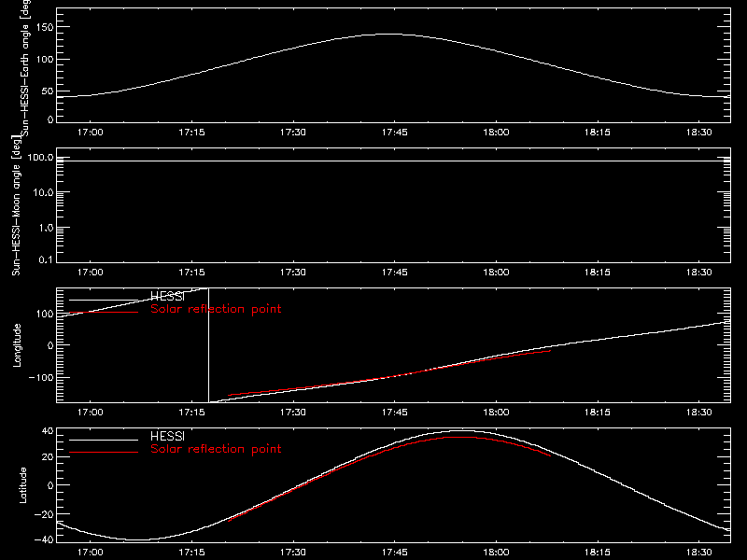Click 17:00 time label under the Latitude plot
The image size is (747, 560).
pyautogui.click(x=90, y=553)
